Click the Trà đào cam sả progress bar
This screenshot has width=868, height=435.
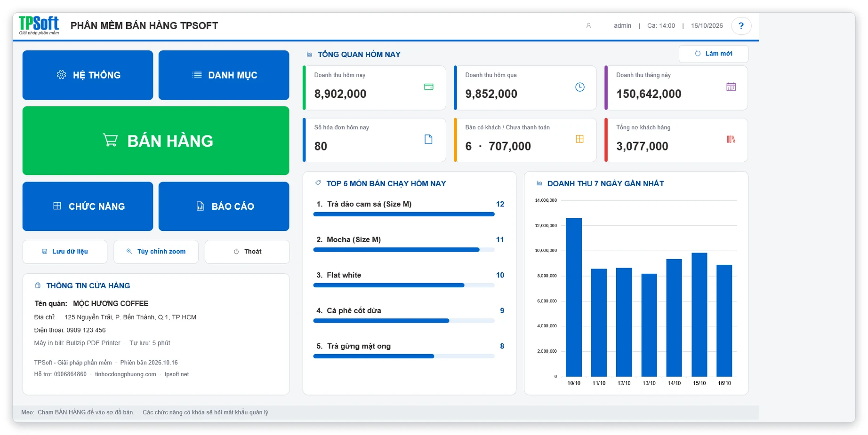click(404, 214)
